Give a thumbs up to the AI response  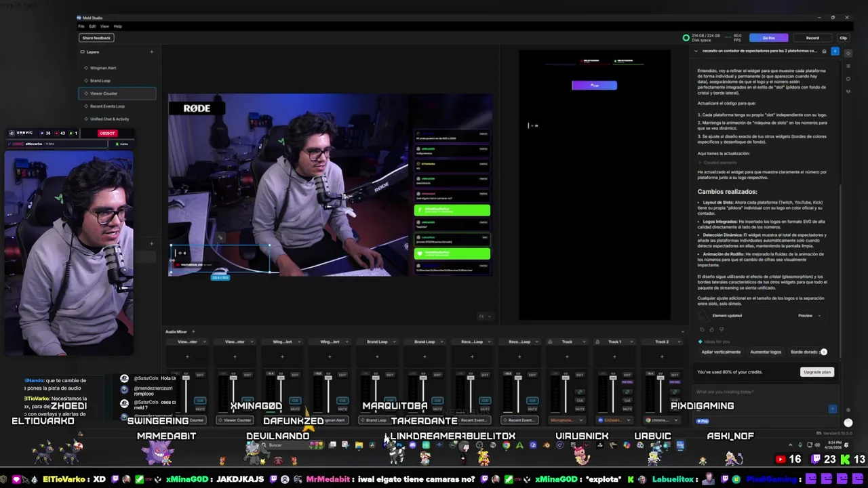click(x=711, y=329)
